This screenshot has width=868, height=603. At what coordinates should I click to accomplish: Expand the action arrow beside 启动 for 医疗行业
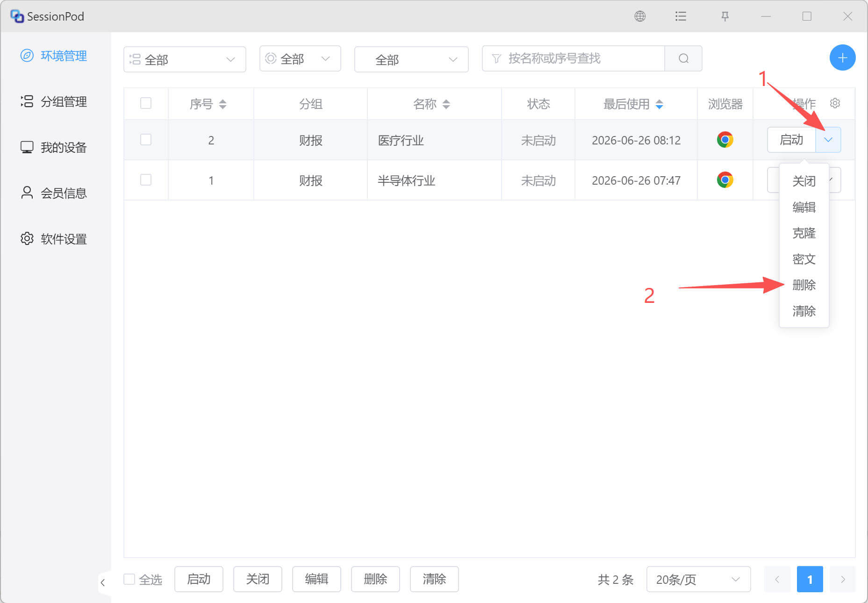click(x=828, y=140)
